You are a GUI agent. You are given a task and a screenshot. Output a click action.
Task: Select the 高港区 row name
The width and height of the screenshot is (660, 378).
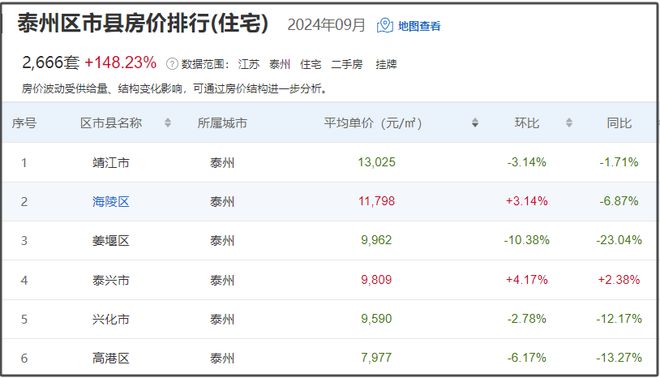point(111,359)
